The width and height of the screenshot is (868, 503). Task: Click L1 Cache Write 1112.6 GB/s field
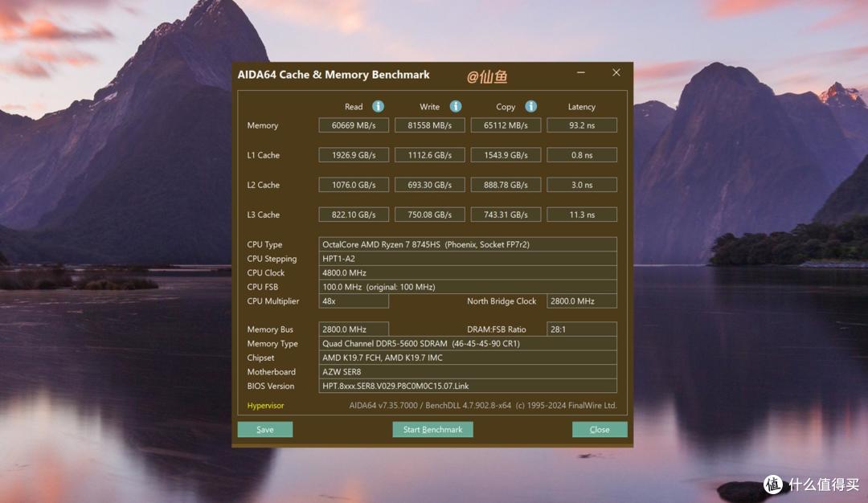click(429, 155)
